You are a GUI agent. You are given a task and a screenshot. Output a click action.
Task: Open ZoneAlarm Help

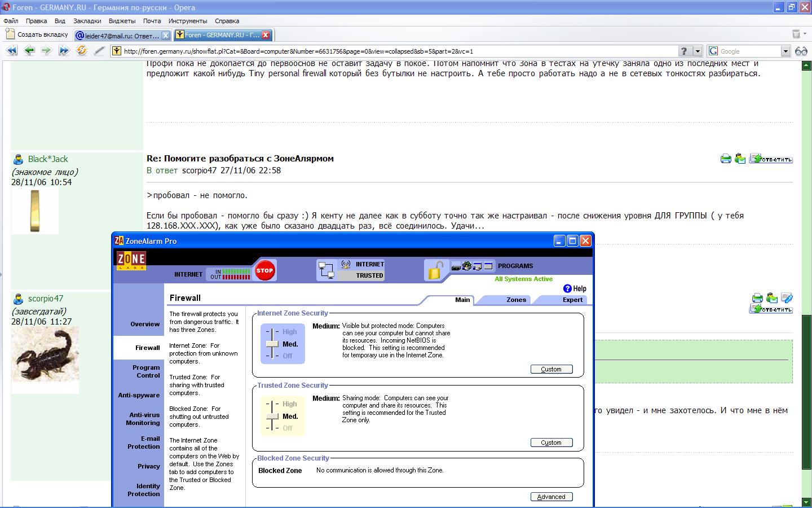tap(575, 288)
